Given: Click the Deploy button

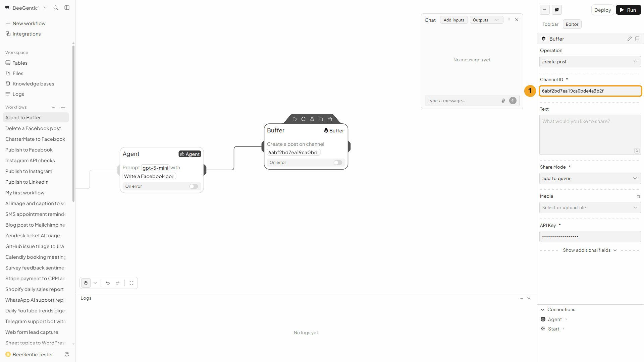Looking at the screenshot, I should click(x=602, y=10).
